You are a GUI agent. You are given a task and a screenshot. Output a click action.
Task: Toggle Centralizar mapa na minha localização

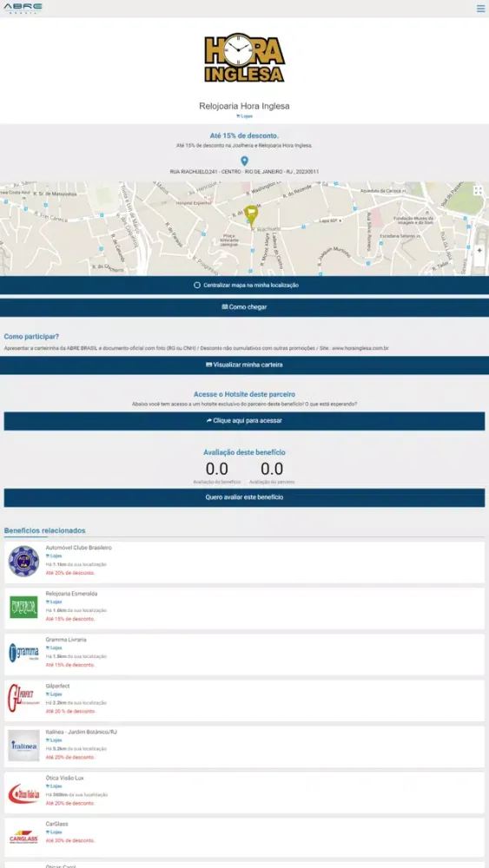pos(244,285)
